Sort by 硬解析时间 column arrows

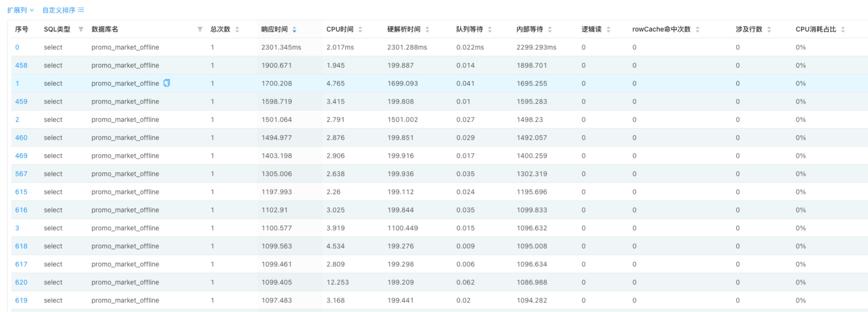427,29
